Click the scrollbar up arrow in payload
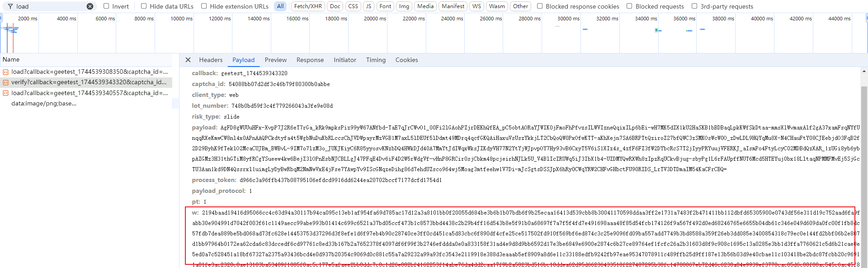This screenshot has width=868, height=268. click(x=864, y=72)
